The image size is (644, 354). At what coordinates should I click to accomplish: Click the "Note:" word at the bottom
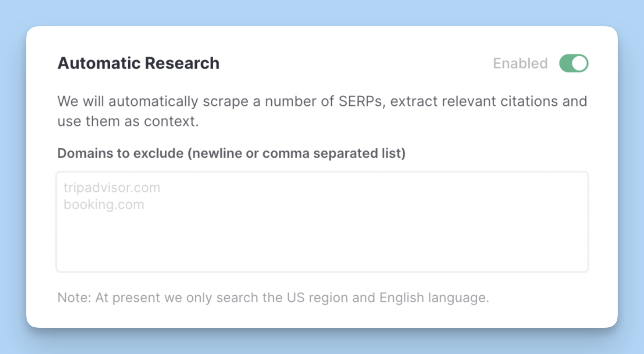(74, 298)
